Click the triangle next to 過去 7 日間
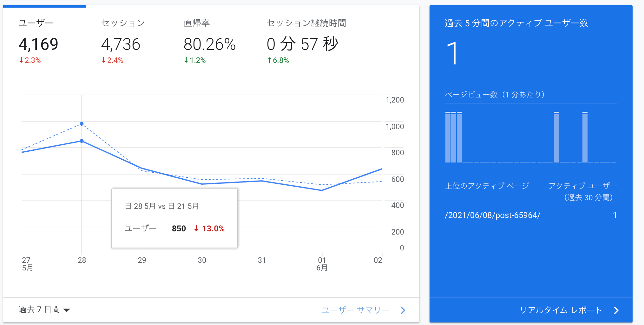Screen dimensions: 644x325 coord(67,310)
